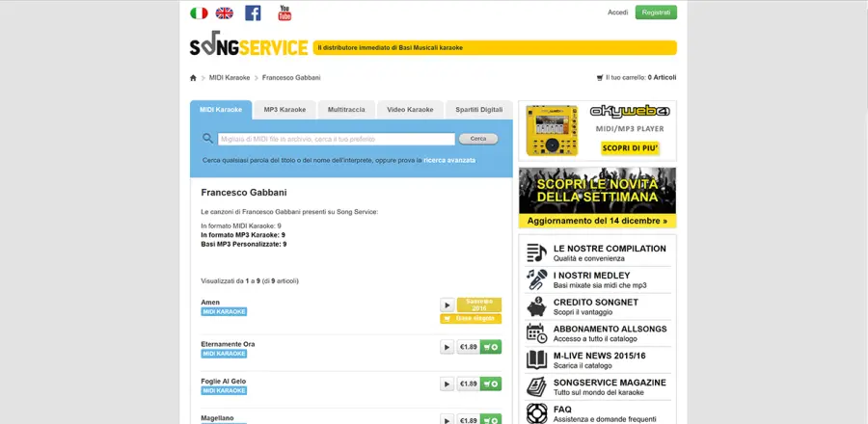Play preview of Magellano
This screenshot has width=868, height=424.
(448, 419)
